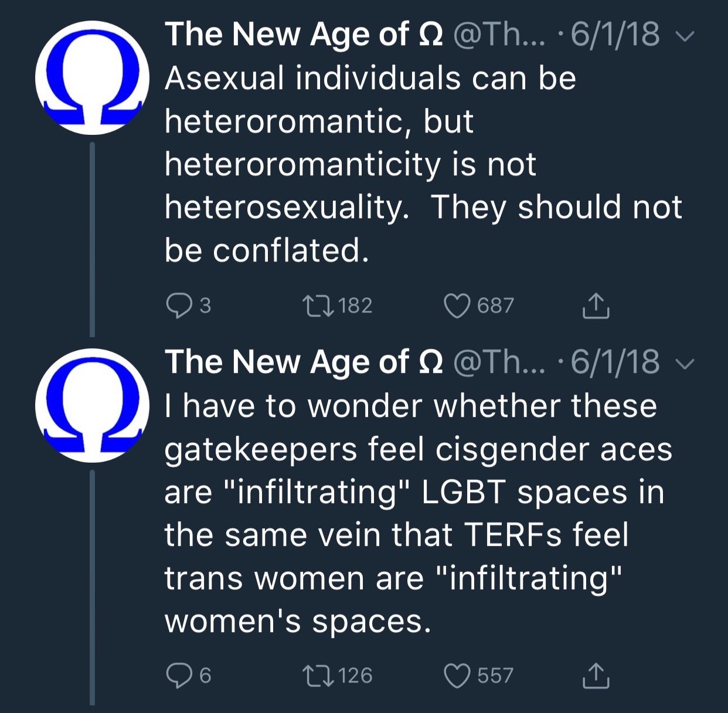Like the tweet with 687 likes
The width and height of the screenshot is (728, 713).
coord(457,305)
